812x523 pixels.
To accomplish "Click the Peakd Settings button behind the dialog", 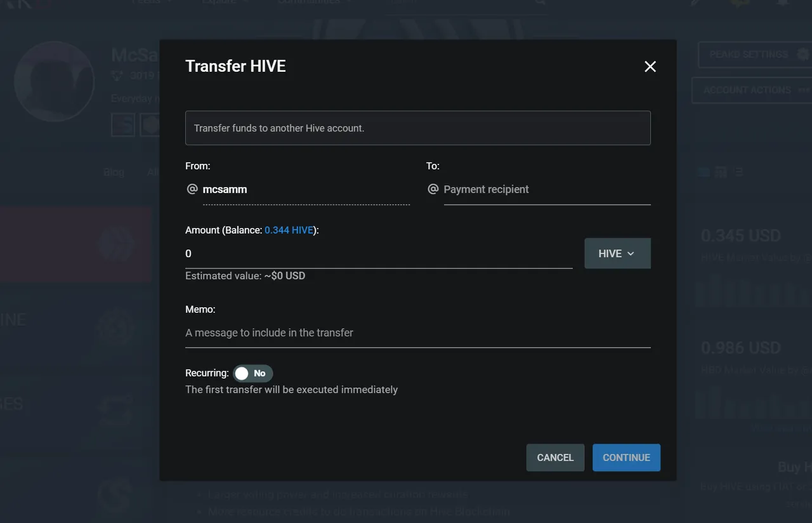I will click(x=754, y=55).
